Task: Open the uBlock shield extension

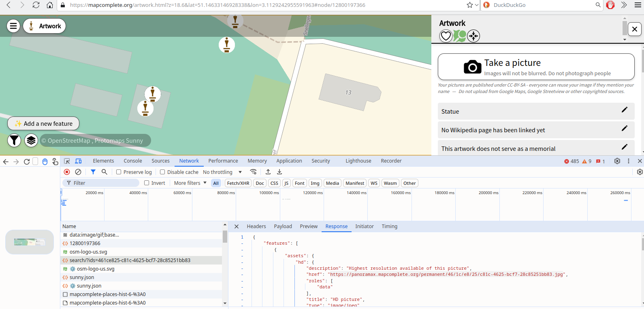Action: point(611,5)
